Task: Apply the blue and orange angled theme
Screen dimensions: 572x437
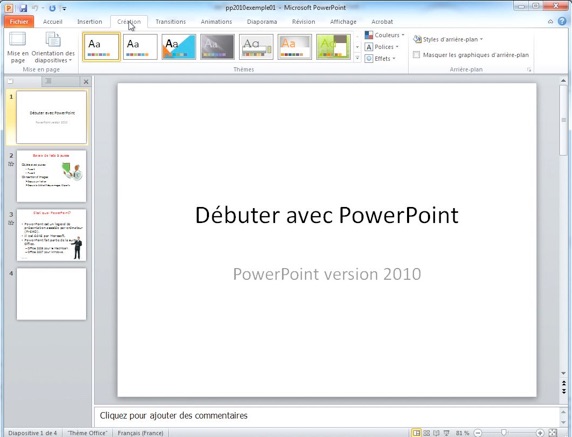Action: click(x=179, y=47)
